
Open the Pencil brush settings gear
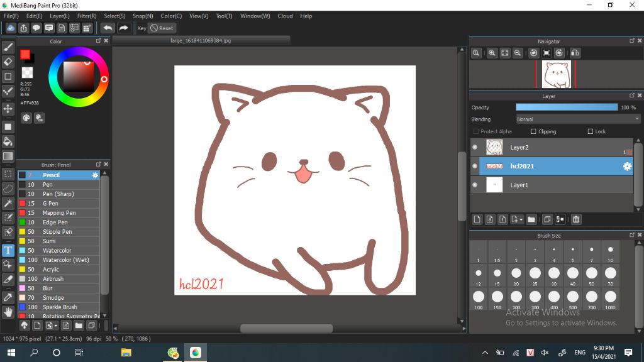(x=96, y=175)
